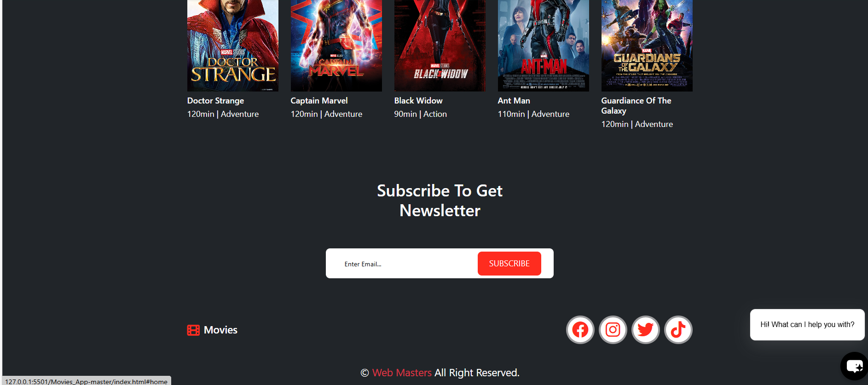Open the Instagram social icon
This screenshot has width=868, height=385.
point(613,330)
